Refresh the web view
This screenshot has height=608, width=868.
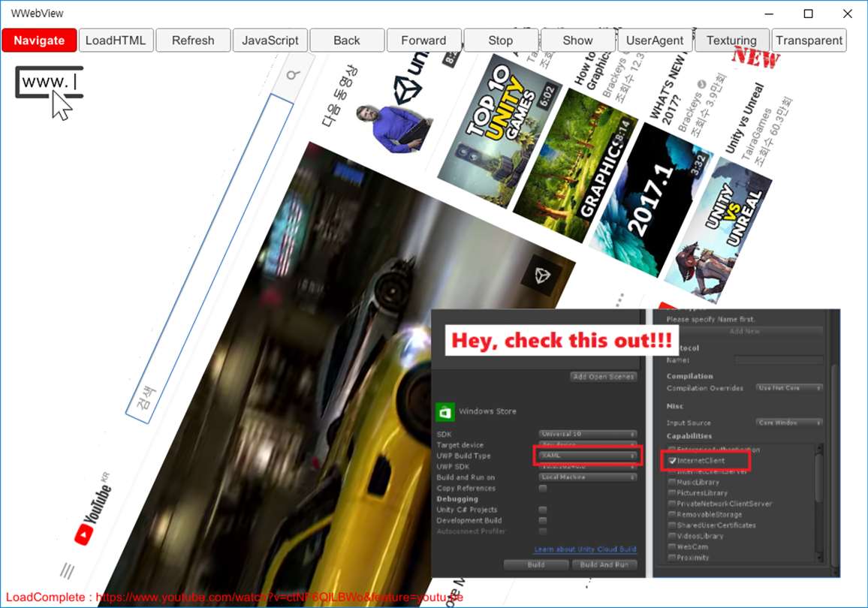(193, 41)
